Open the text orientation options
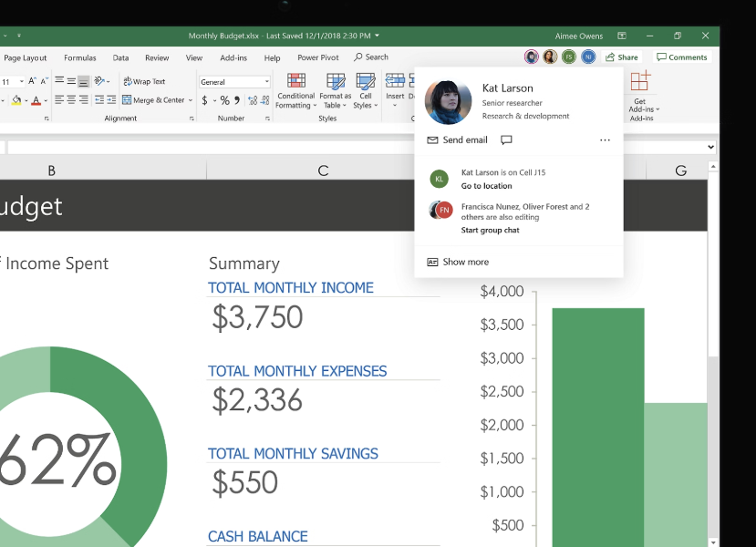 [102, 81]
